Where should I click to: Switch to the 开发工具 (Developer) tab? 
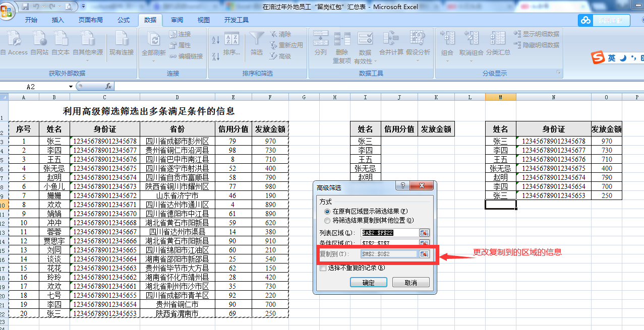pyautogui.click(x=237, y=20)
